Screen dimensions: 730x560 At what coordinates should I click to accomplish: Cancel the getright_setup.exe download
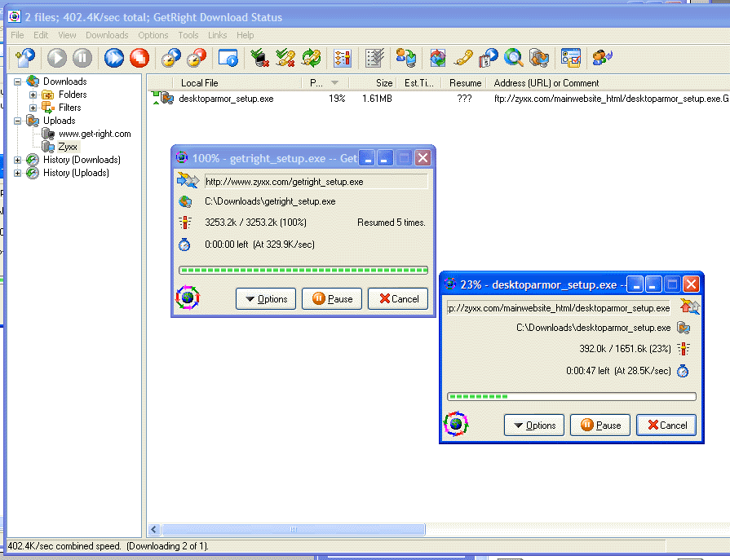tap(398, 298)
